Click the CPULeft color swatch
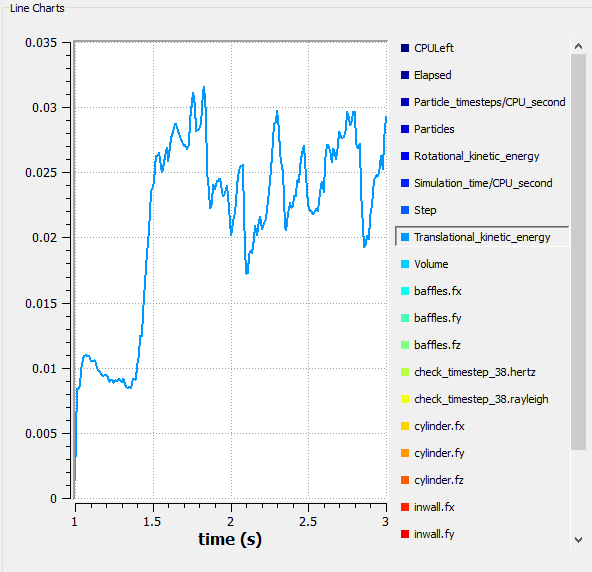 [405, 48]
